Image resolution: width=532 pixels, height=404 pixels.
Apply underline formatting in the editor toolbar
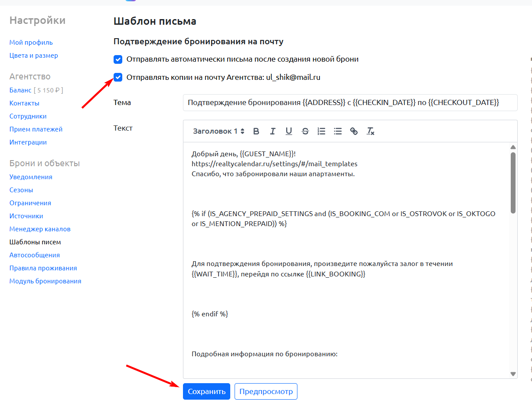pyautogui.click(x=289, y=131)
